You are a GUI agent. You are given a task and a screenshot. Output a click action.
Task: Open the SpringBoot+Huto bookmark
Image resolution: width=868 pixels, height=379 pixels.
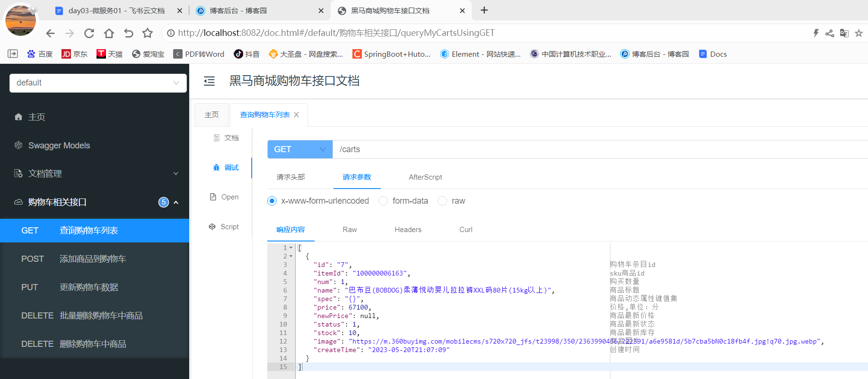392,54
